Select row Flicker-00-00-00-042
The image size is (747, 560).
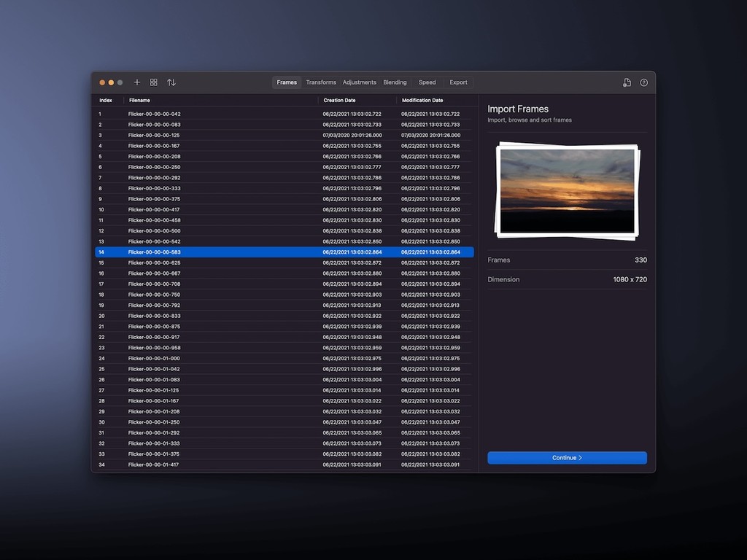(x=154, y=114)
